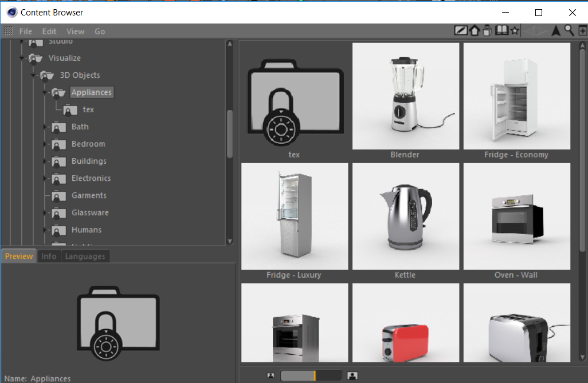Select the Oven - Wall thumbnail

[517, 216]
